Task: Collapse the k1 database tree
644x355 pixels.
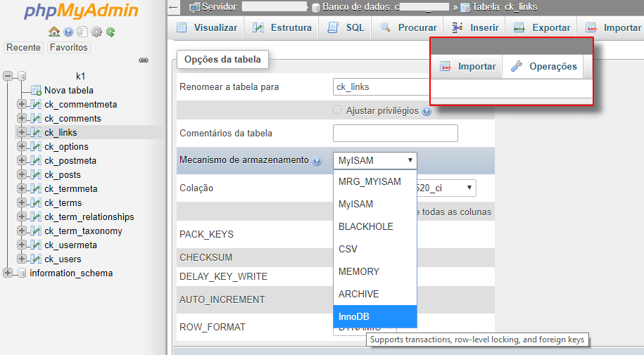Action: (8, 76)
